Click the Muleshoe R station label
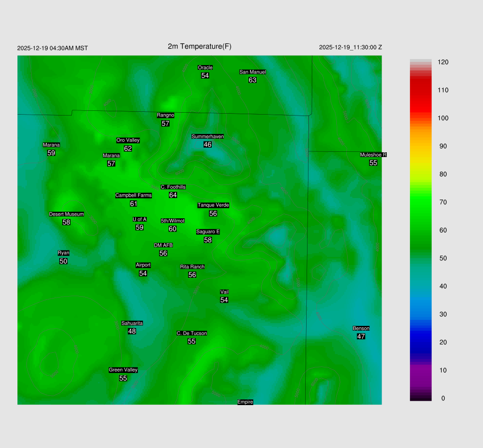Screen dimensions: 483x448 (373, 155)
